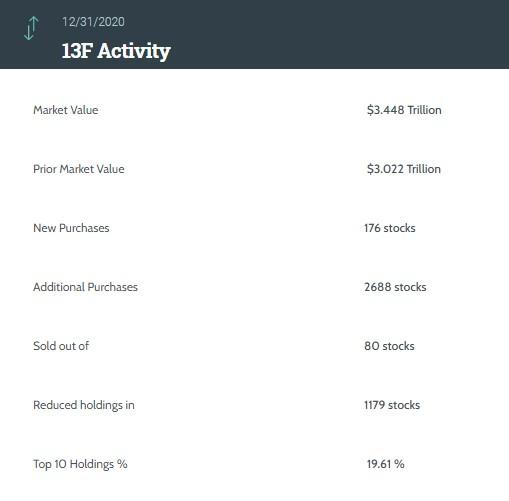Select the Reduced holdings in label
The width and height of the screenshot is (509, 501).
pos(84,405)
